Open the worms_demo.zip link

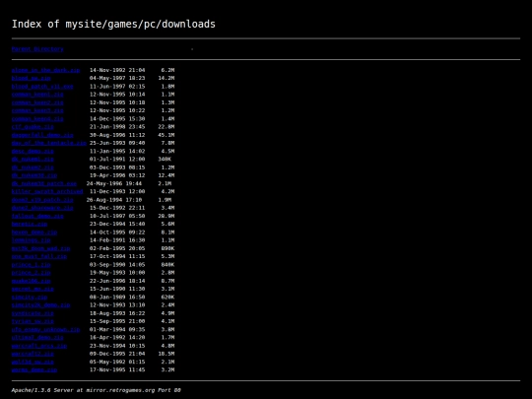34,370
